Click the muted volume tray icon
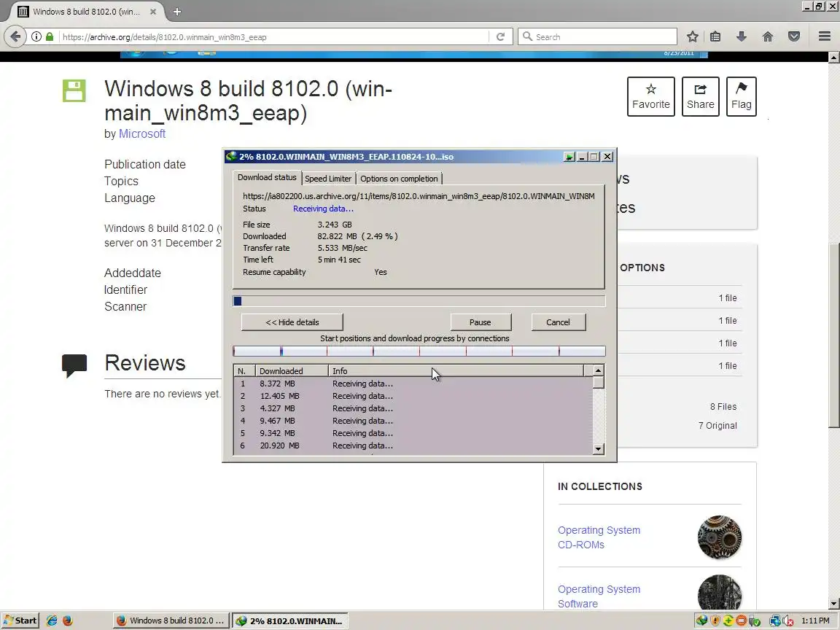840x630 pixels. coord(788,621)
